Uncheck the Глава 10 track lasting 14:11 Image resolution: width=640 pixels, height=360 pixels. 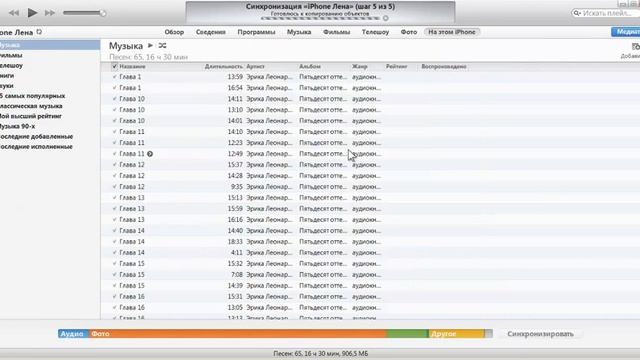(x=114, y=99)
